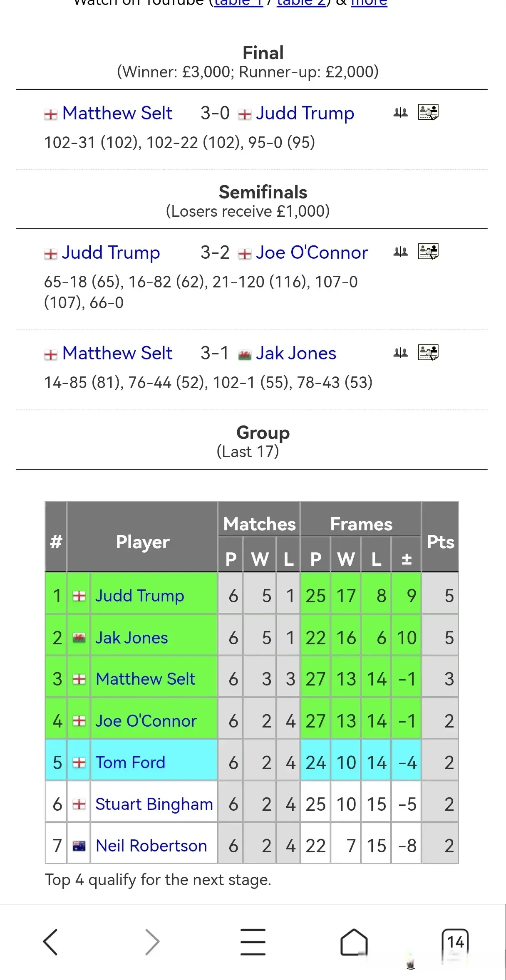Image resolution: width=506 pixels, height=980 pixels.
Task: Go forward with the browser forward arrow
Action: 152,942
